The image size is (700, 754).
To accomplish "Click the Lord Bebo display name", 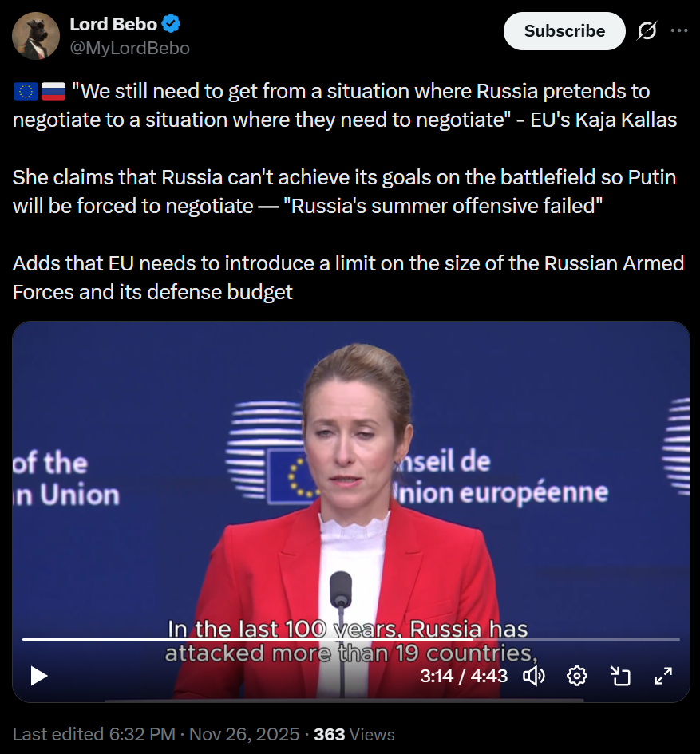I will (x=113, y=24).
